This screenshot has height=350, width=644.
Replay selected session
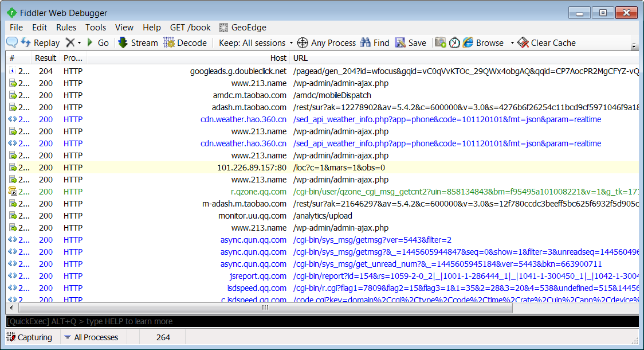tap(41, 42)
